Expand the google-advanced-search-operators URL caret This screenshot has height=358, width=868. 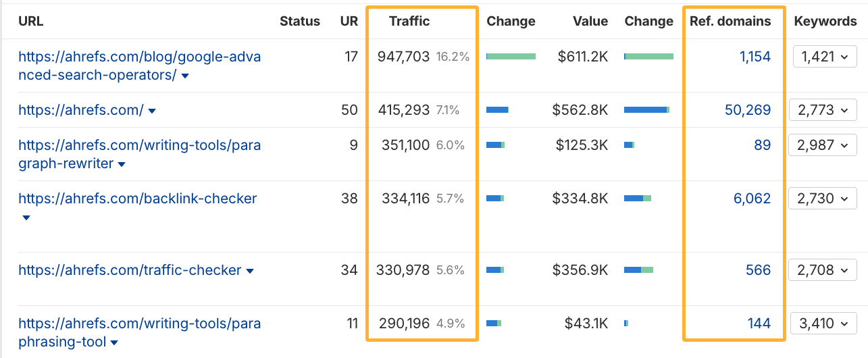click(185, 76)
